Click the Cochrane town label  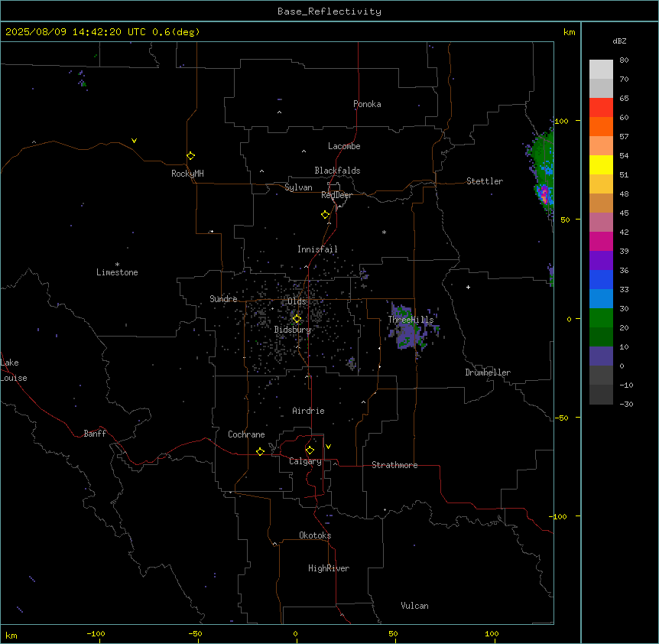tap(246, 434)
